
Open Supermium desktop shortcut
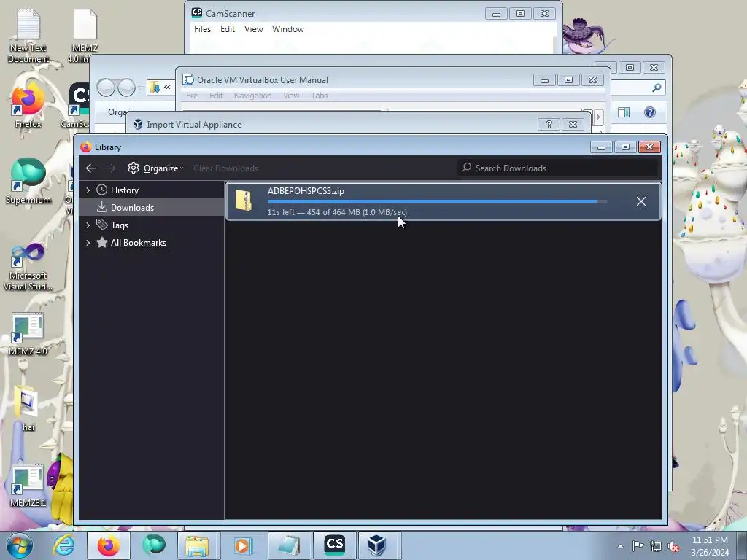[x=28, y=182]
